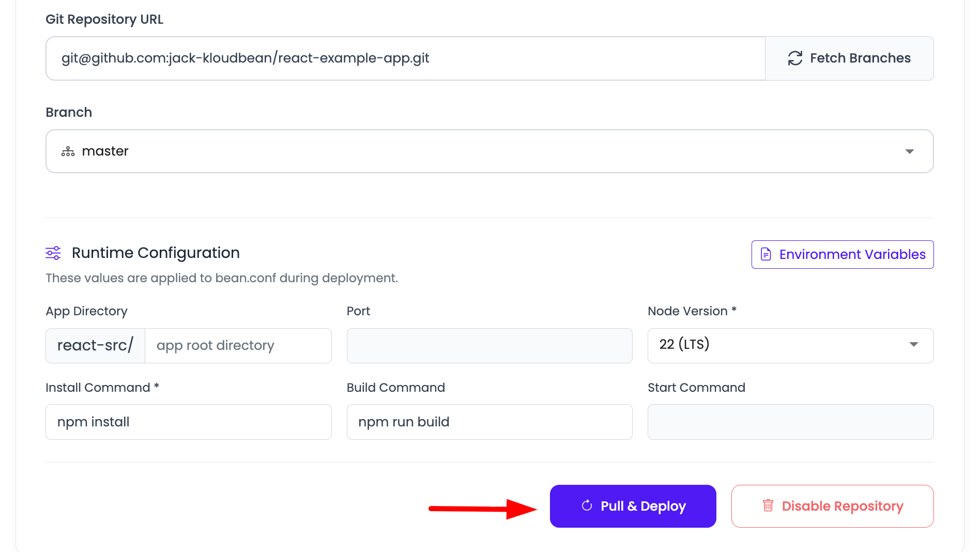The height and width of the screenshot is (552, 980).
Task: Open the Branch dropdown showing master
Action: point(489,151)
